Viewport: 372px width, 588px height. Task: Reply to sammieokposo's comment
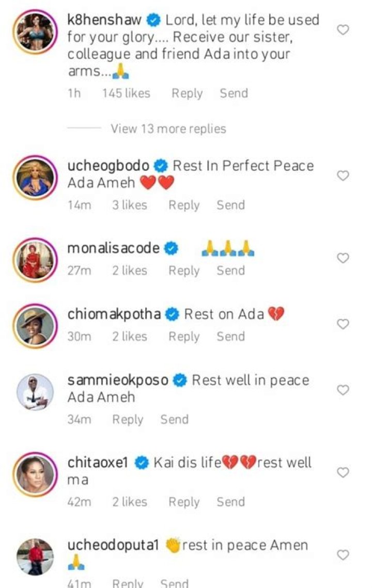tap(128, 419)
